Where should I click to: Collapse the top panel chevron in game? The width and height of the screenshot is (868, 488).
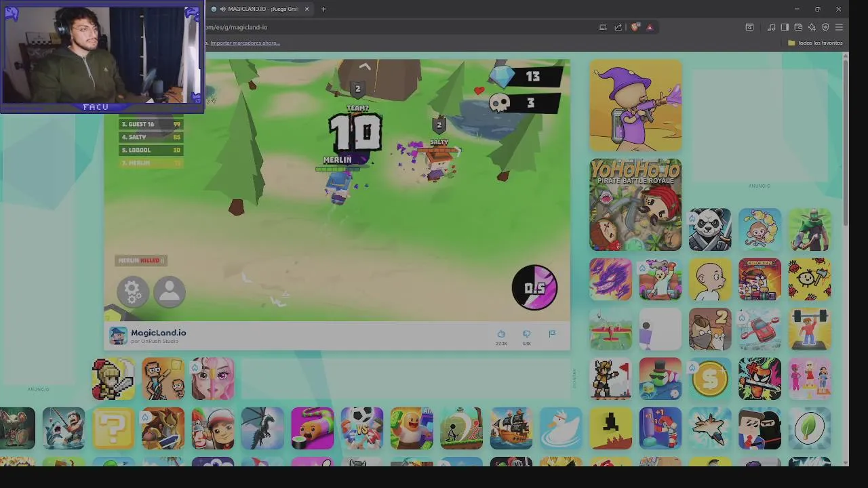click(364, 66)
